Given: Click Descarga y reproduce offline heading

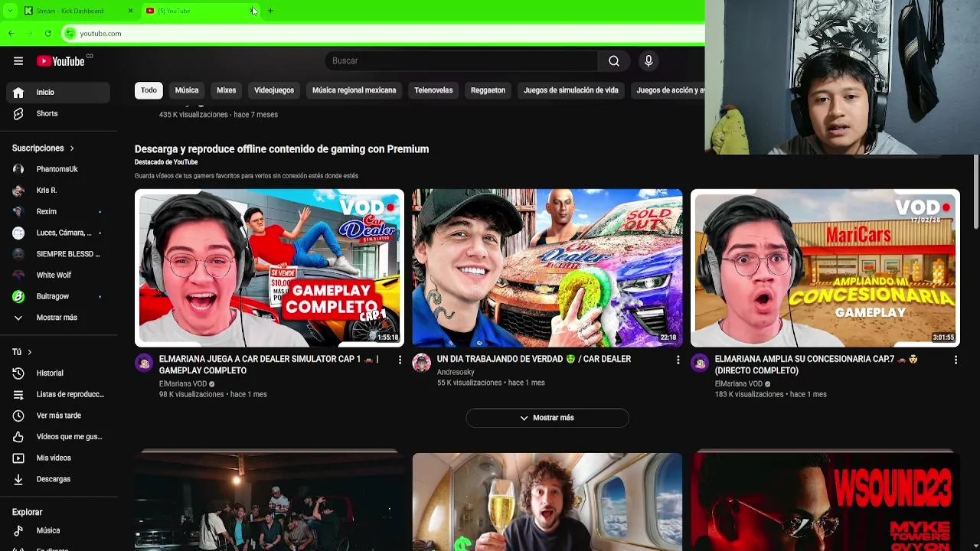Looking at the screenshot, I should tap(282, 149).
